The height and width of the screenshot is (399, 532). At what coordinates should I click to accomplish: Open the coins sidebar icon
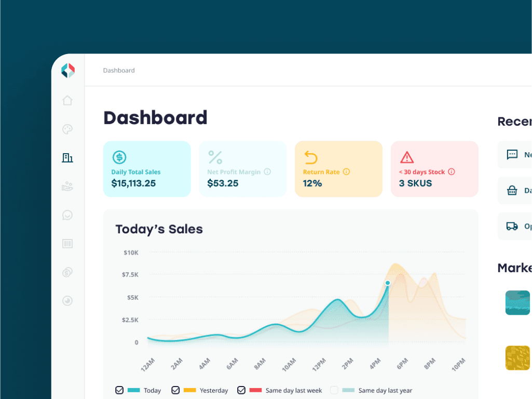coord(67,272)
